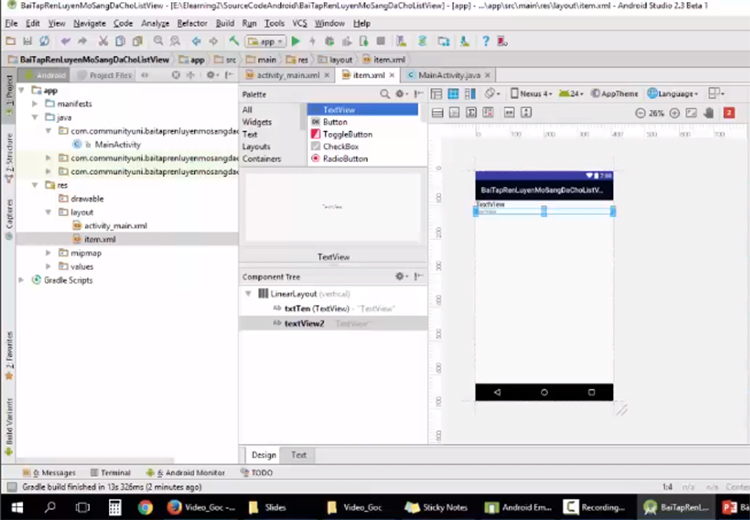Click the Cut scissors icon in toolbar
Viewport: 750px width, 520px height.
click(102, 41)
